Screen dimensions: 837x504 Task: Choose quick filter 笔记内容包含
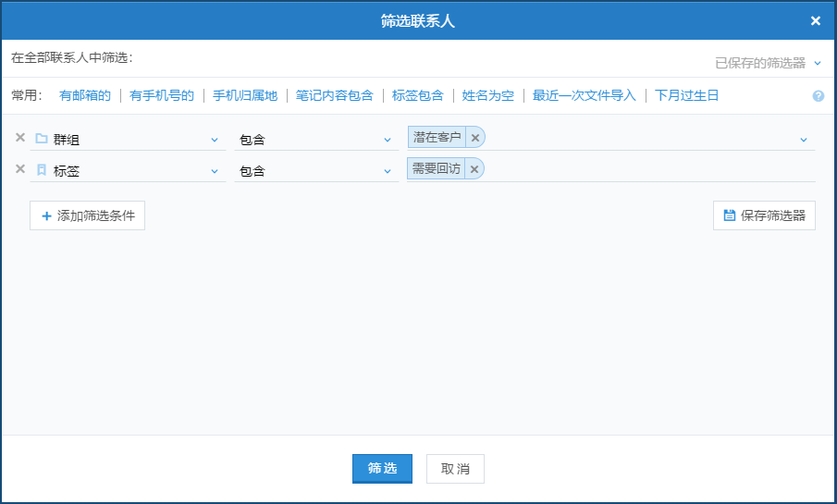coord(334,95)
